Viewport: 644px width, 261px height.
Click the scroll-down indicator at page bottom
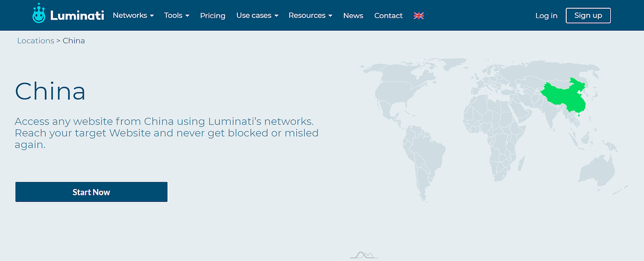pos(364,255)
